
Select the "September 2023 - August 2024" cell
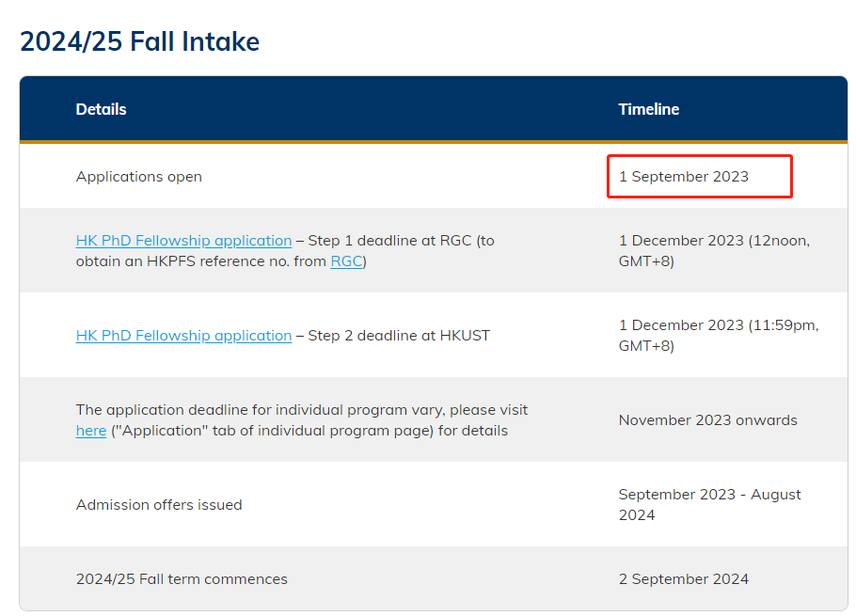(709, 505)
